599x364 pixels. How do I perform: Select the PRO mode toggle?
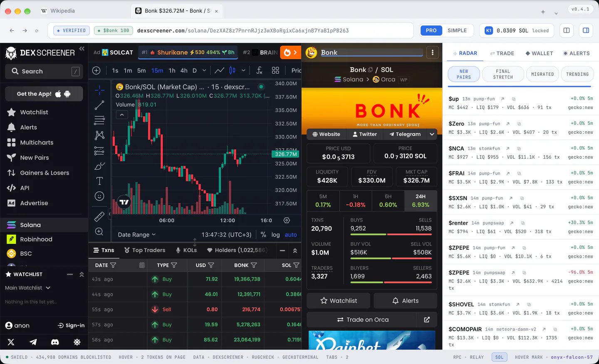pos(431,30)
